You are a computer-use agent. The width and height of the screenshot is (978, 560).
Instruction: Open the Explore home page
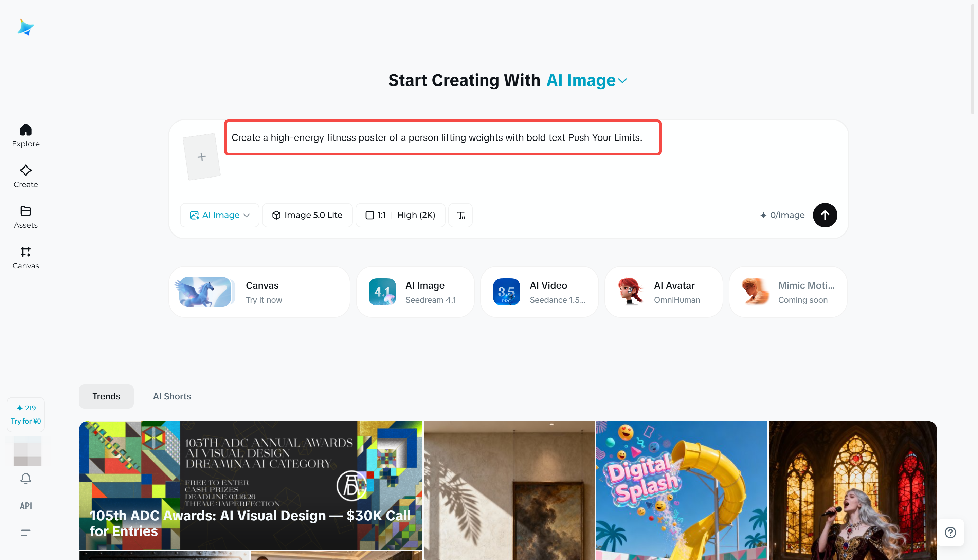coord(26,135)
